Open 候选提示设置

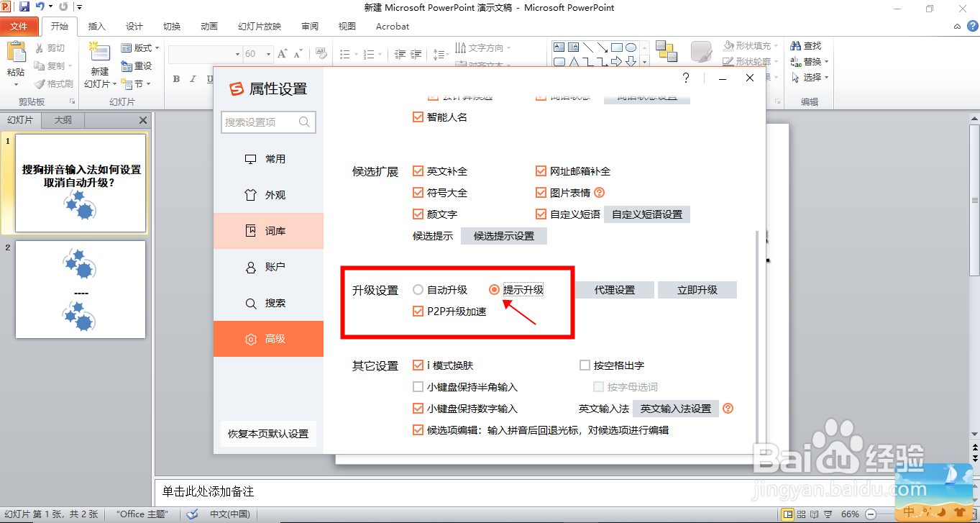(x=504, y=236)
